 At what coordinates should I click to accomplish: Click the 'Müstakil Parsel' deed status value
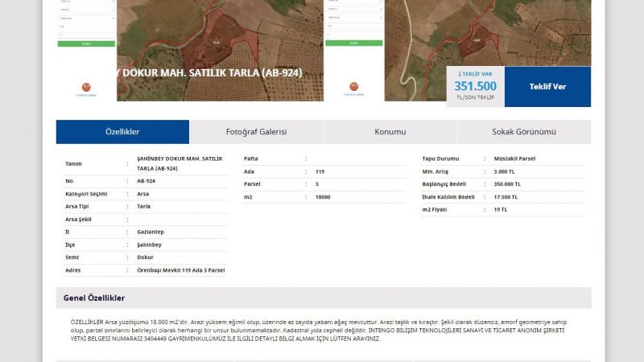tap(514, 158)
